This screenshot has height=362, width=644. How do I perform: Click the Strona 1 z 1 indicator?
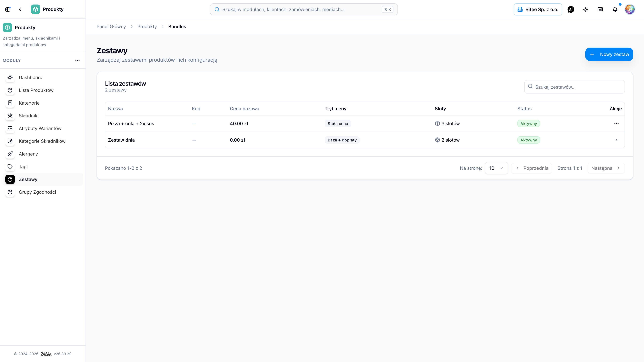tap(570, 168)
